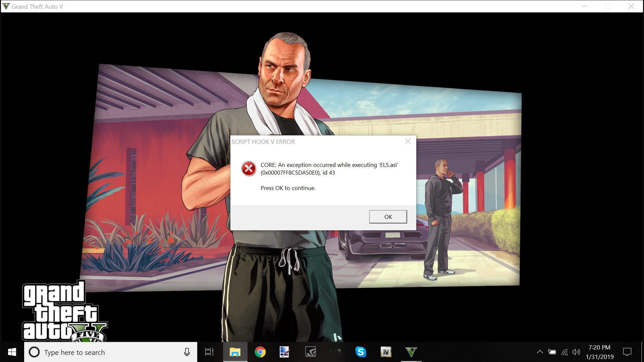
Task: Click OK in the Script Hook V error
Action: coord(388,217)
